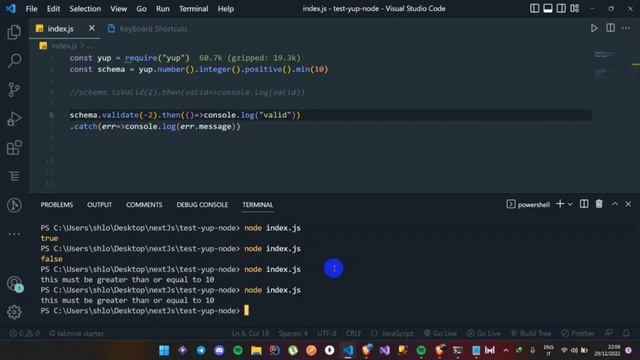
Task: Switch to the DEBUG CONSOLE tab
Action: 202,204
